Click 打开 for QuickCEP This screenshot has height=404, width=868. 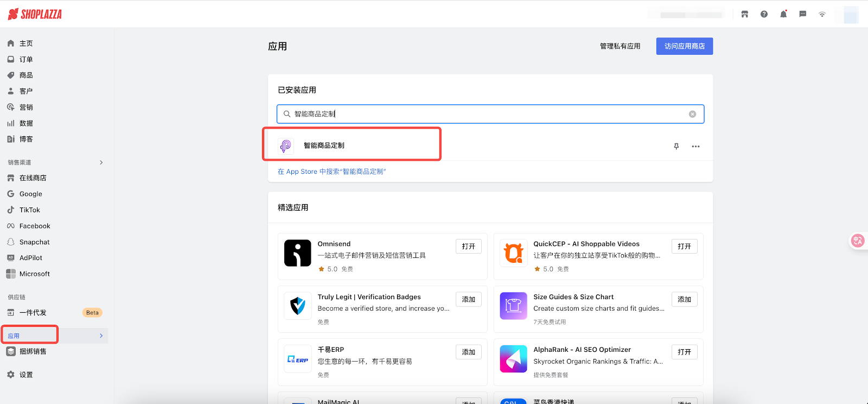click(685, 247)
